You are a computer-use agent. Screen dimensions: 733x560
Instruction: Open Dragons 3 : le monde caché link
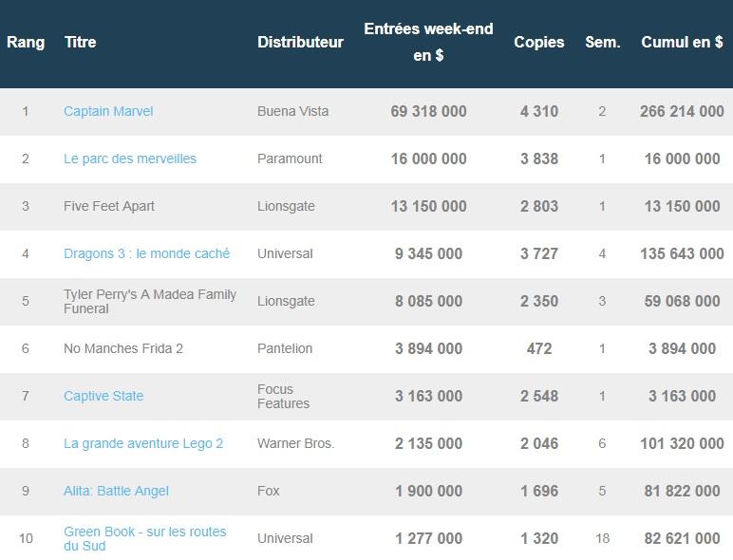(146, 253)
